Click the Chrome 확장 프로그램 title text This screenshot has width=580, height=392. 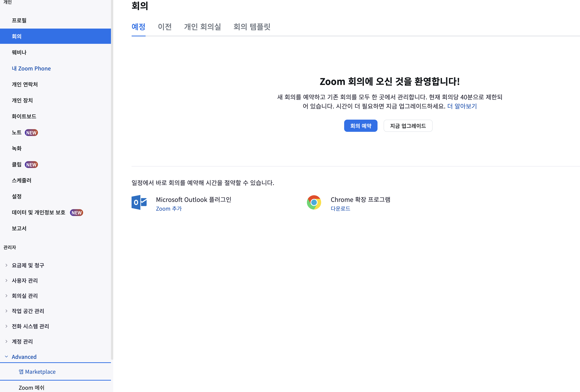click(x=360, y=199)
